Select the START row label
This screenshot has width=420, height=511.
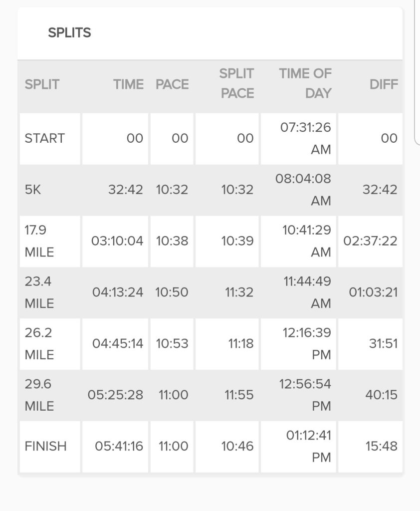pyautogui.click(x=45, y=138)
